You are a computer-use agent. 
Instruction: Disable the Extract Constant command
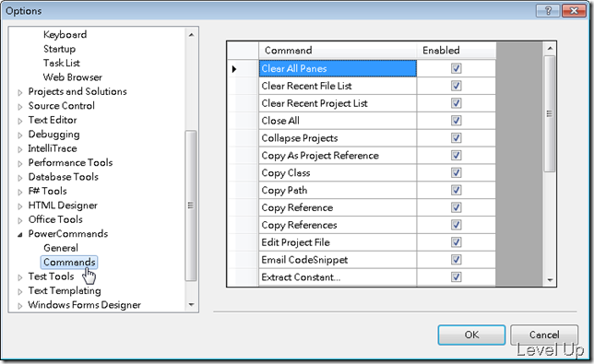(456, 277)
